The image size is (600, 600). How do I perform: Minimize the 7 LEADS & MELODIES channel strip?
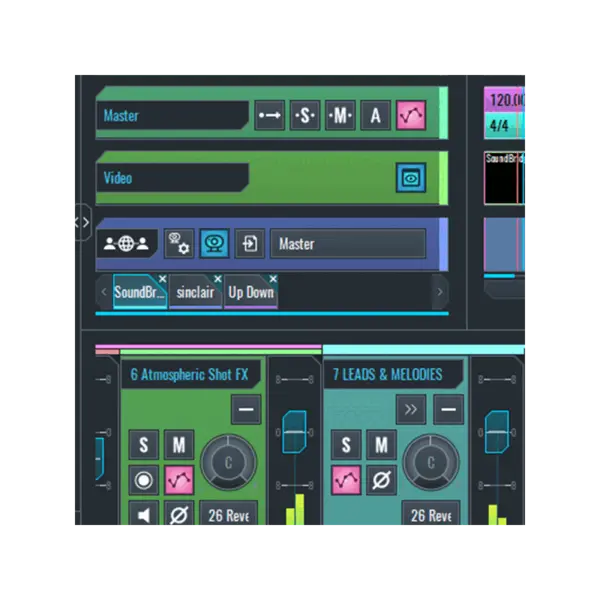[448, 409]
